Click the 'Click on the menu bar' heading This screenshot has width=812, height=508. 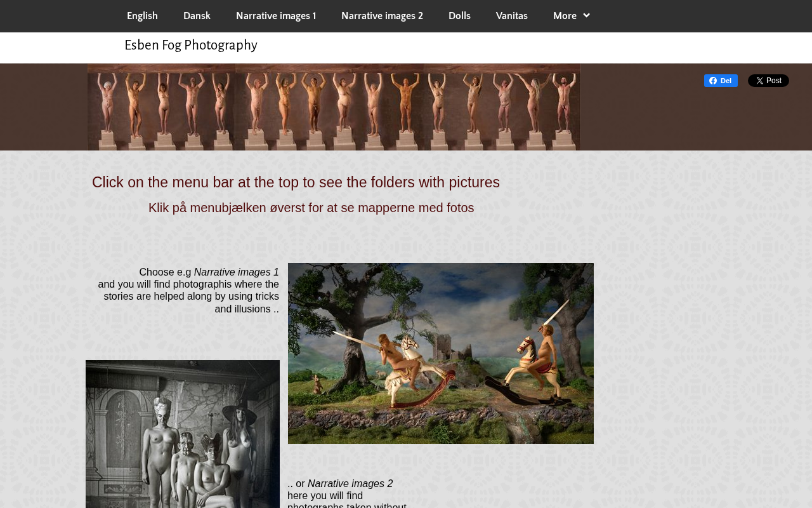pyautogui.click(x=296, y=182)
